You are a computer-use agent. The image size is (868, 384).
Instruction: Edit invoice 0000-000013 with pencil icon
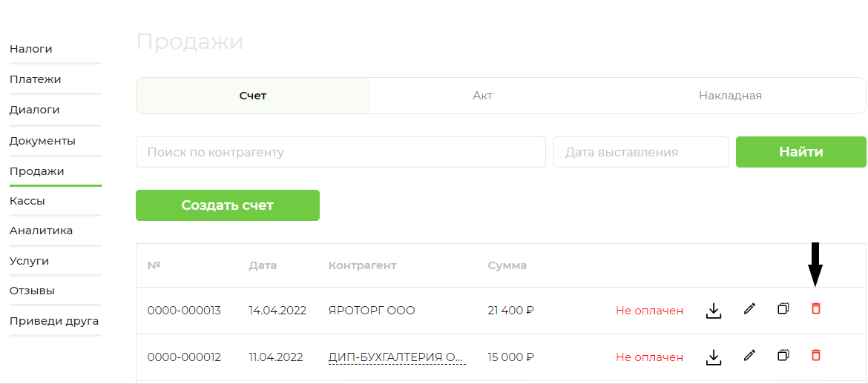pos(749,308)
